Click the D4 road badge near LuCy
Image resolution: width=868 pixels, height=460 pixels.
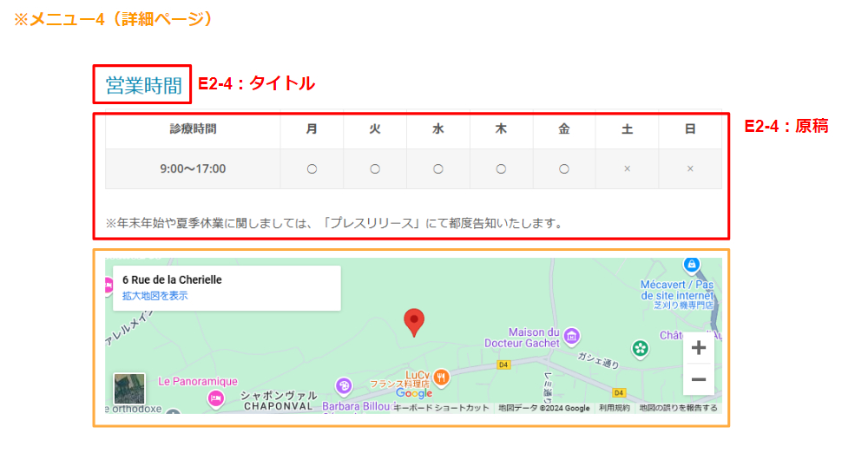[503, 365]
